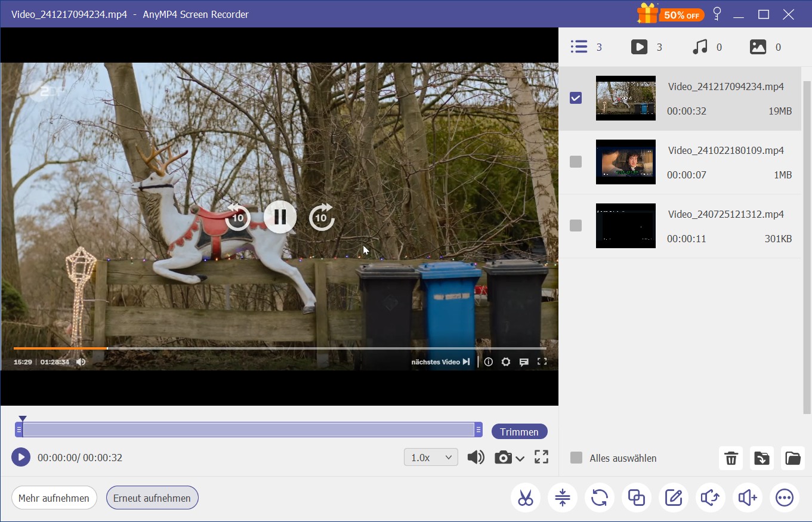Click the key register icon in title bar
The image size is (812, 522).
pyautogui.click(x=717, y=14)
